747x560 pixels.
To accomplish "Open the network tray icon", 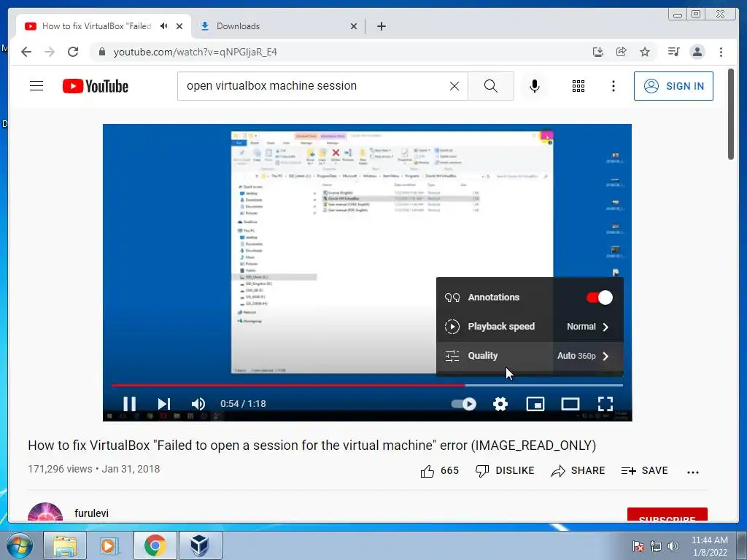I will [656, 546].
